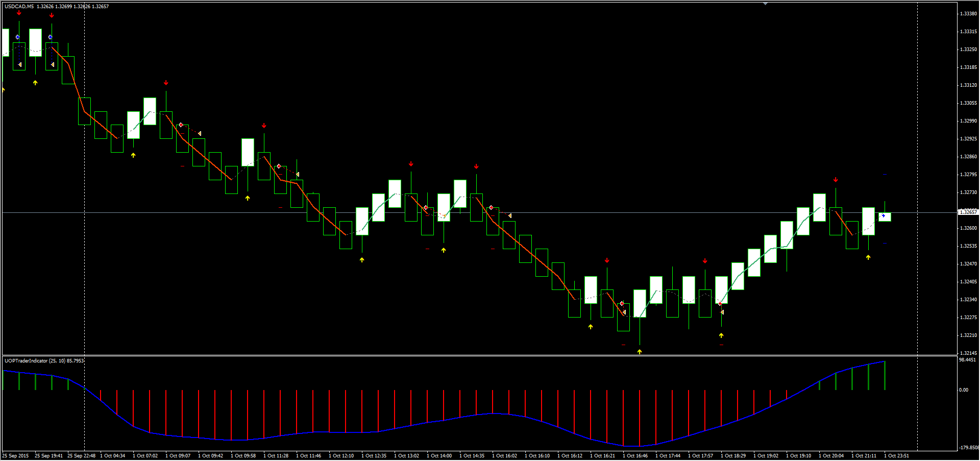The image size is (980, 461).
Task: Click time axis label 1 Oct 09:42
Action: click(211, 456)
